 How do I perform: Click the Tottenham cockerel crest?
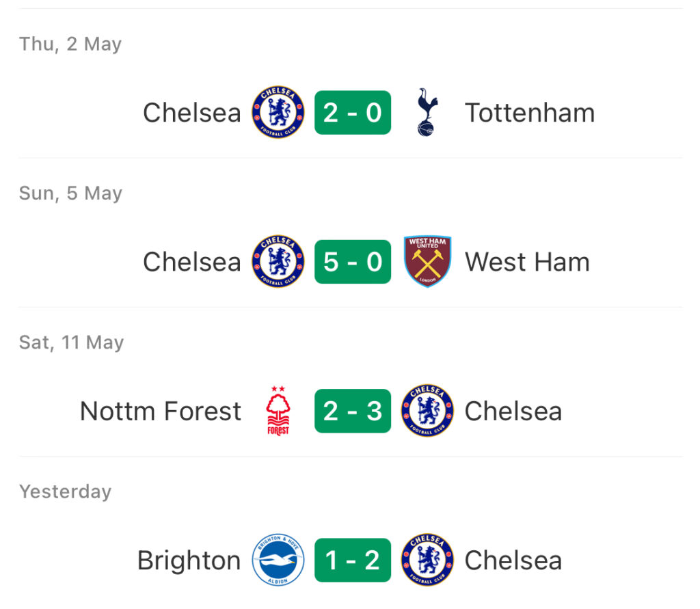click(x=427, y=112)
